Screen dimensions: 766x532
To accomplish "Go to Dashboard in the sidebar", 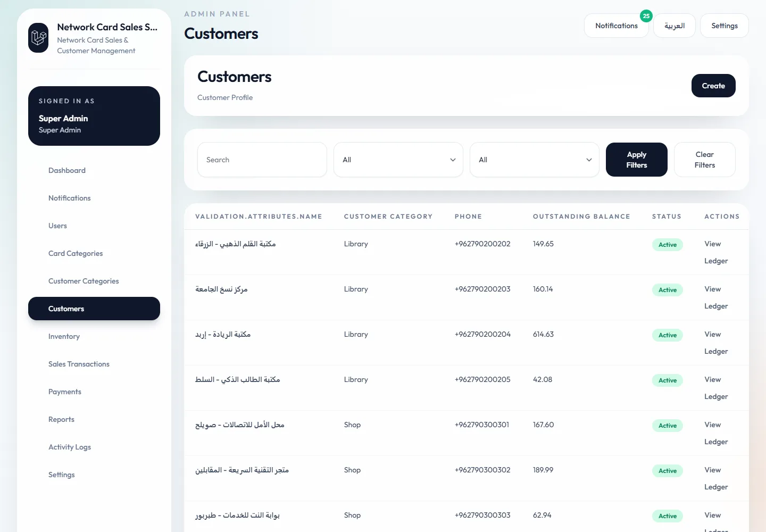I will click(94, 170).
